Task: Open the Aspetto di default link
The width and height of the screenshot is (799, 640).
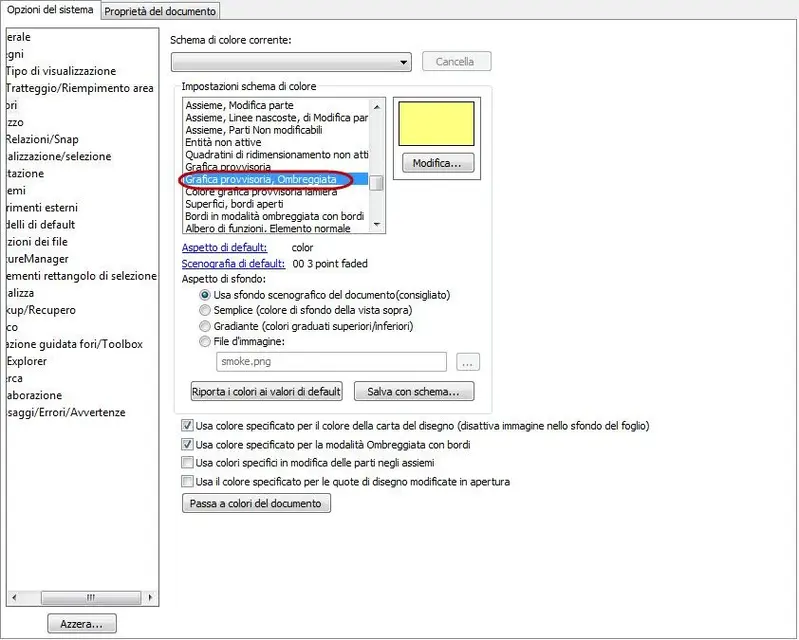Action: [224, 248]
